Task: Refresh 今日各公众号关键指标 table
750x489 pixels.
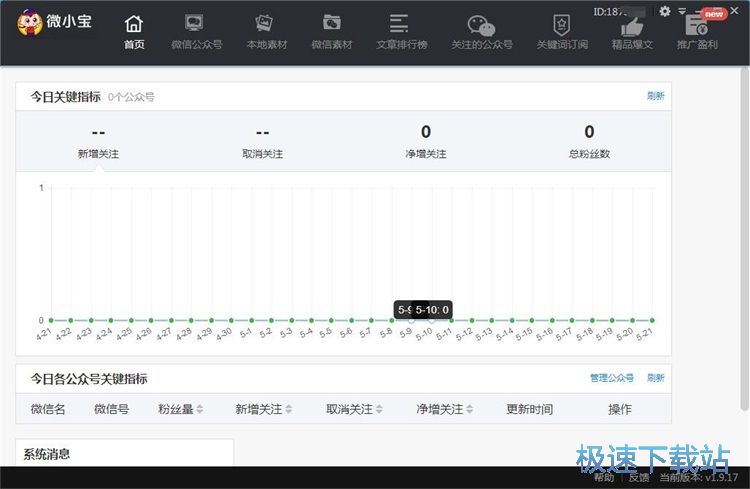Action: point(655,378)
